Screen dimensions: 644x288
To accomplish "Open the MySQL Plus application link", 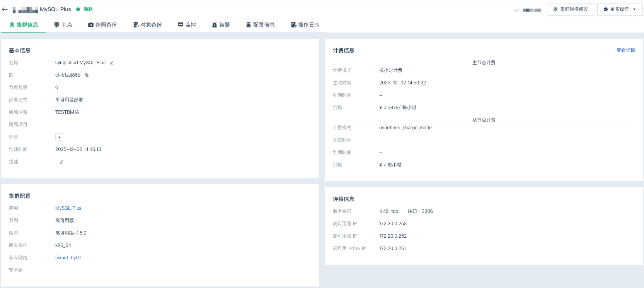I will (x=68, y=208).
